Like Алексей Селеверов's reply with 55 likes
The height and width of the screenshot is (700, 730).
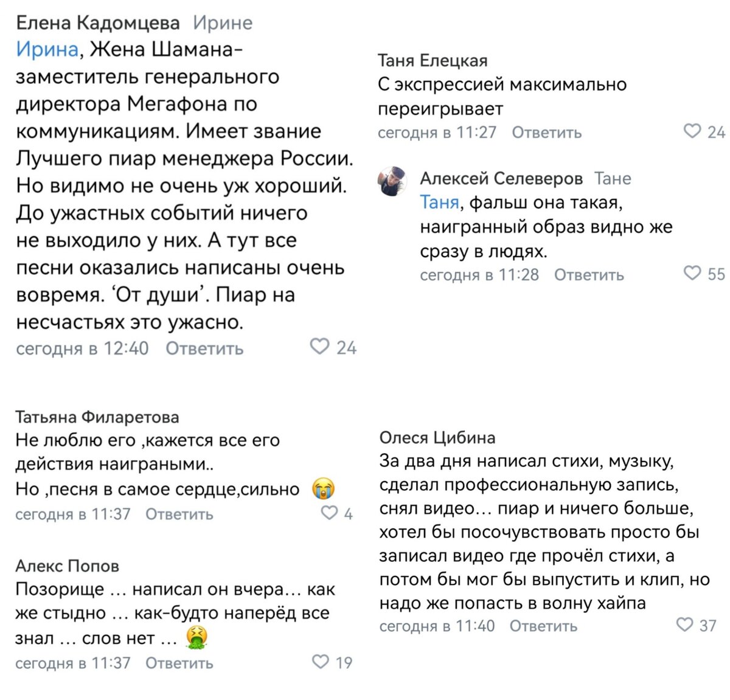coord(692,274)
